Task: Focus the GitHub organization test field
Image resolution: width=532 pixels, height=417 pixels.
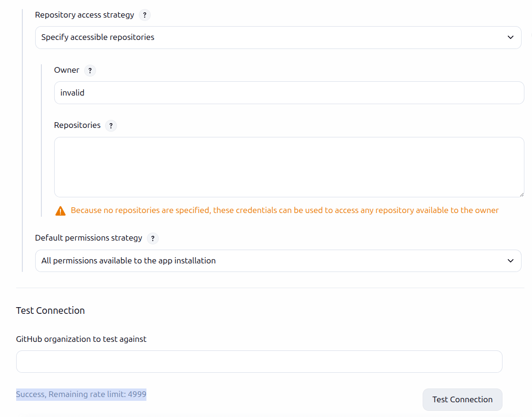Action: pyautogui.click(x=259, y=362)
